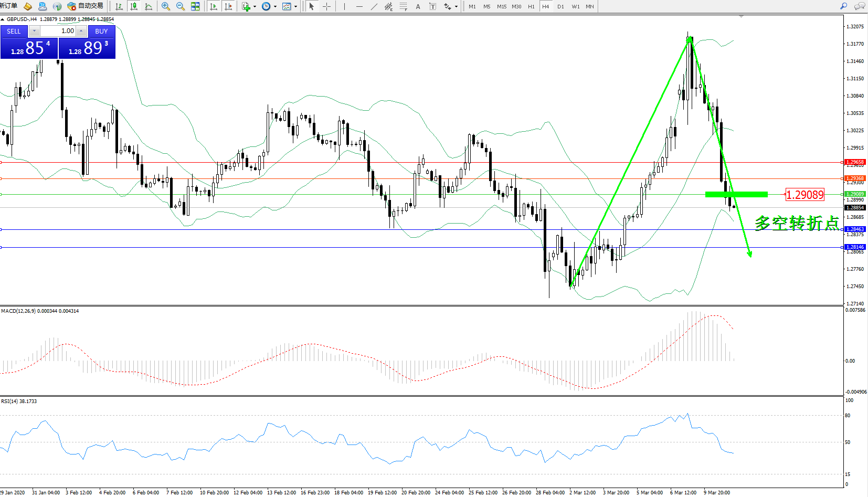Switch to the M15 timeframe
Viewport: 868px width, 497px height.
tap(502, 6)
